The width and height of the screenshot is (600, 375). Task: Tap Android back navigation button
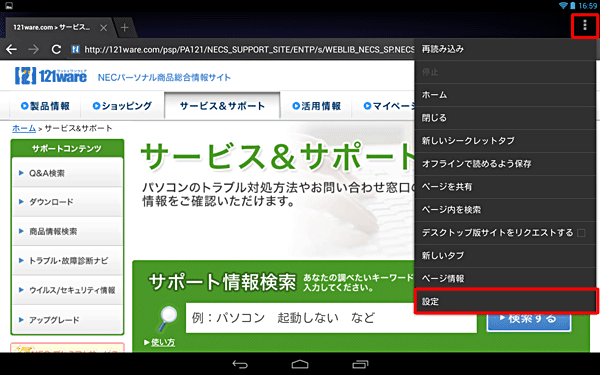coord(240,364)
